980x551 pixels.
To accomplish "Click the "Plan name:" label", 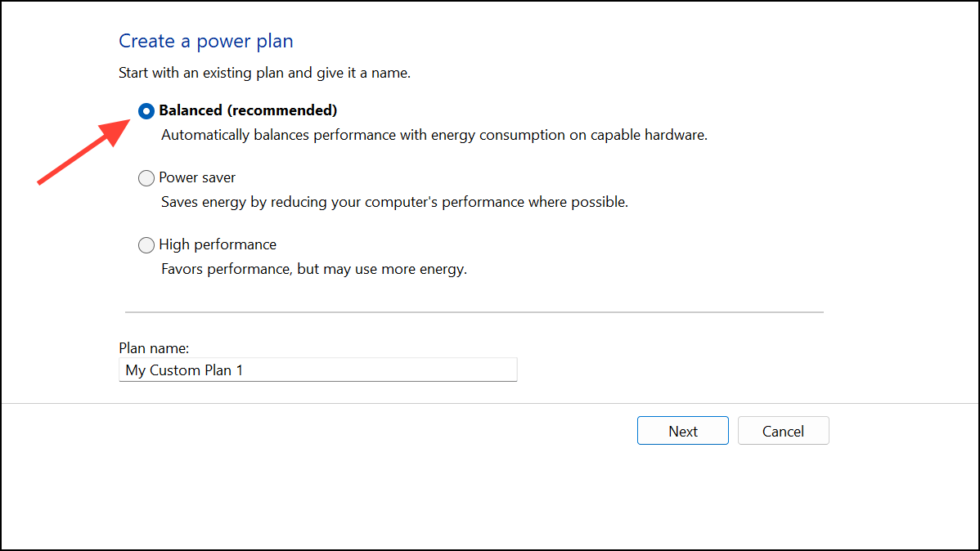I will [x=154, y=348].
